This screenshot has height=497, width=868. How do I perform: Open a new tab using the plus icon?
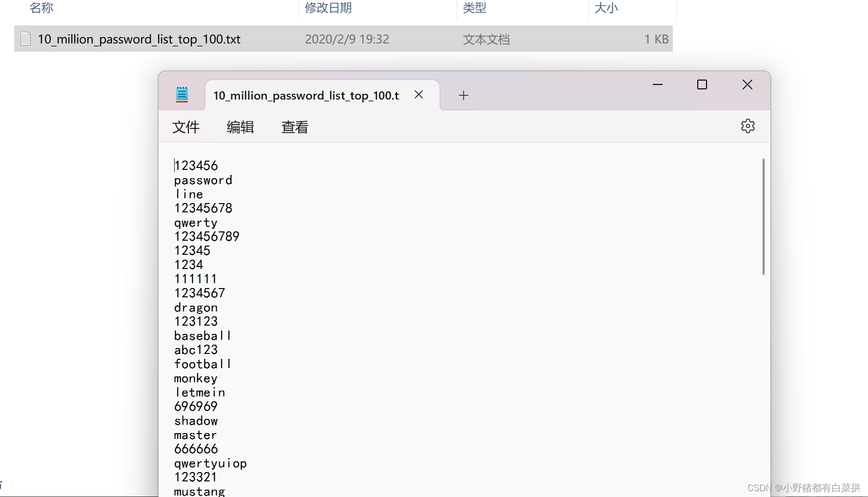[x=463, y=95]
